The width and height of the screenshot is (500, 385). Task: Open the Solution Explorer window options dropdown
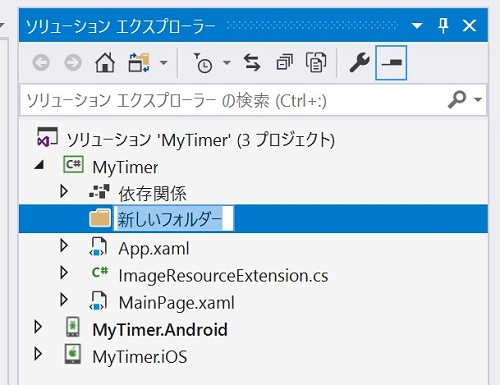click(x=417, y=25)
